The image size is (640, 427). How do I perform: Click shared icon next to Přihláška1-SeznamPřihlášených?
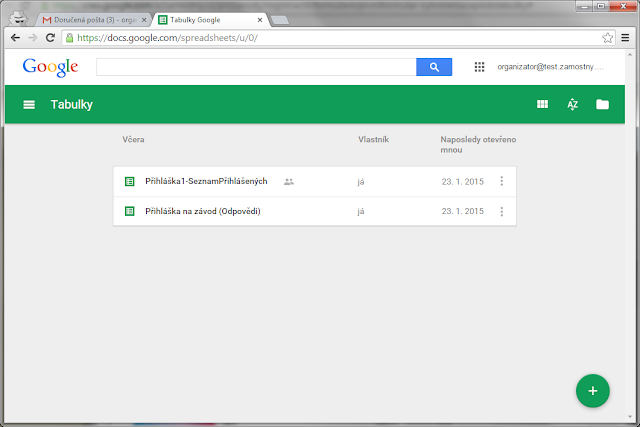pyautogui.click(x=289, y=182)
